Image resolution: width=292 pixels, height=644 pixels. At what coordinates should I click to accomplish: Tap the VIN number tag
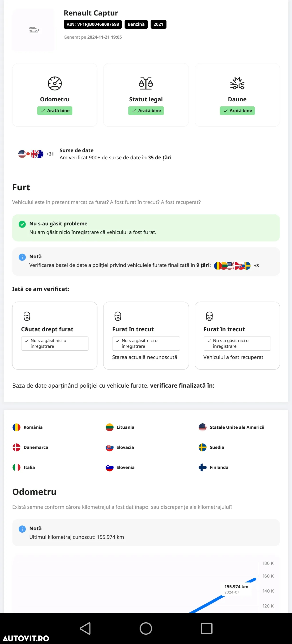point(93,24)
